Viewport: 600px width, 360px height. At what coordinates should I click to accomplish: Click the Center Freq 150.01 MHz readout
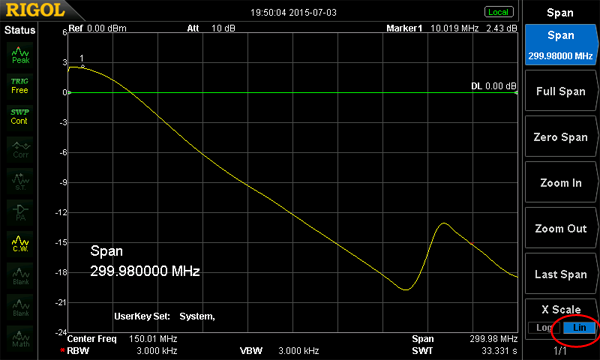122,339
